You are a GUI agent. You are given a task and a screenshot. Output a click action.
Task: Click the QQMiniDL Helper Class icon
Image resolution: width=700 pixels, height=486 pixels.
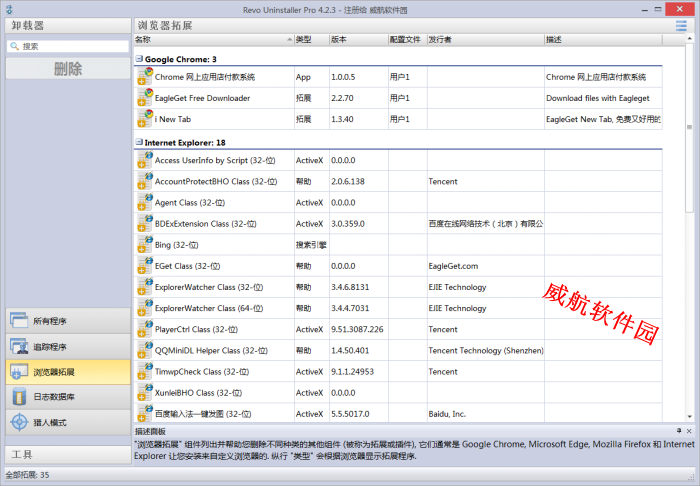pyautogui.click(x=145, y=350)
